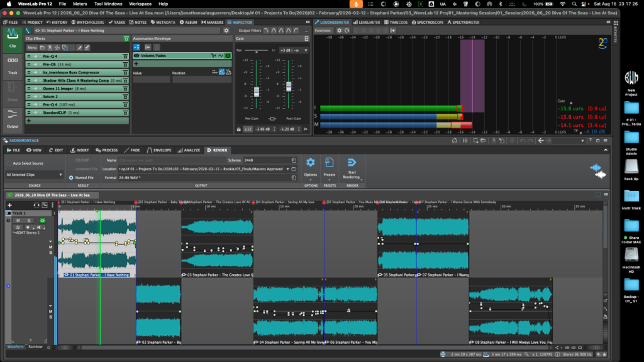Click the Functions button in loudness meter
The image size is (644, 362).
[323, 30]
